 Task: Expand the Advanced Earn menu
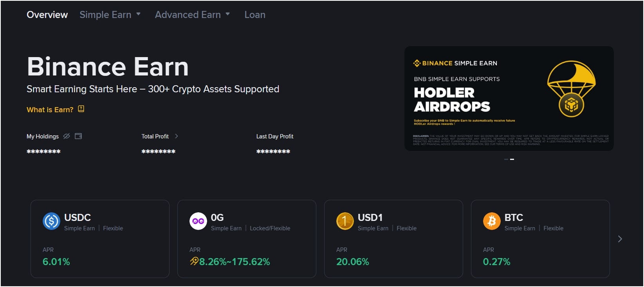(x=192, y=14)
